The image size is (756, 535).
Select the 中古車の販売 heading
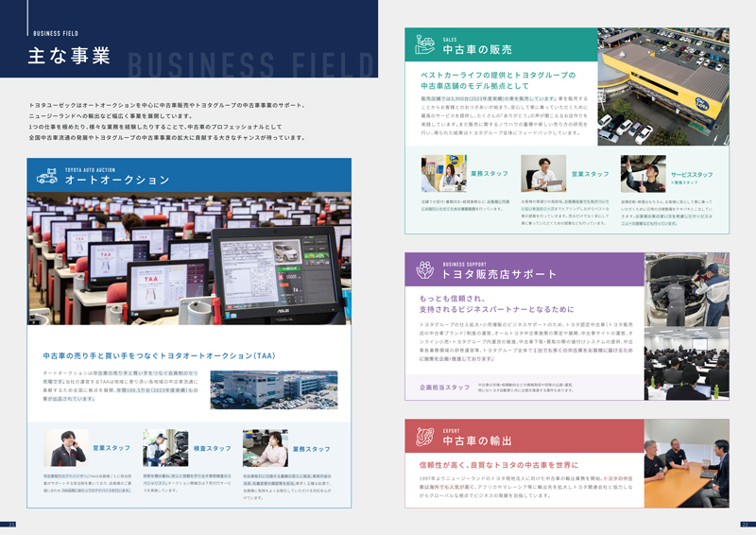pyautogui.click(x=477, y=50)
